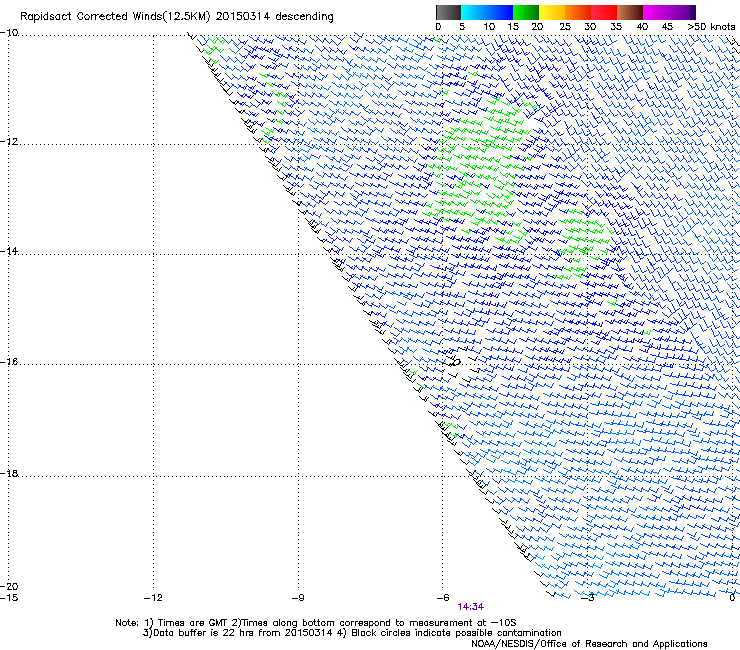
Task: Click the legend tick label 25
Action: tap(565, 27)
